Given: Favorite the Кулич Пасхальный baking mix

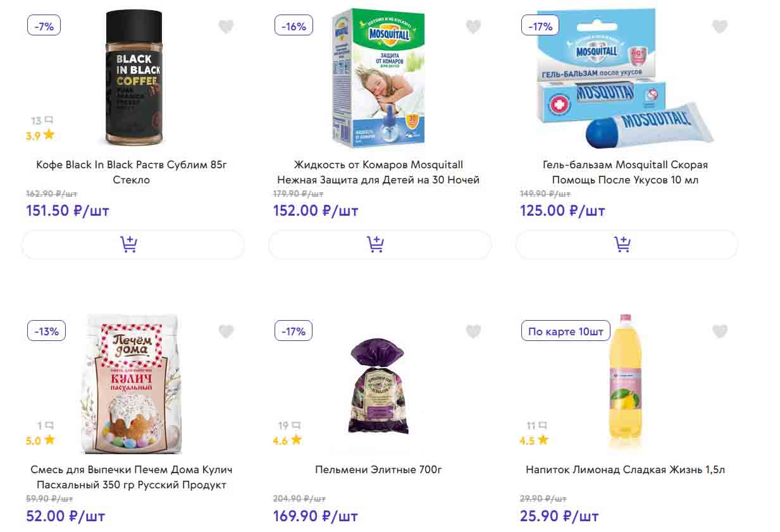Looking at the screenshot, I should coord(226,331).
